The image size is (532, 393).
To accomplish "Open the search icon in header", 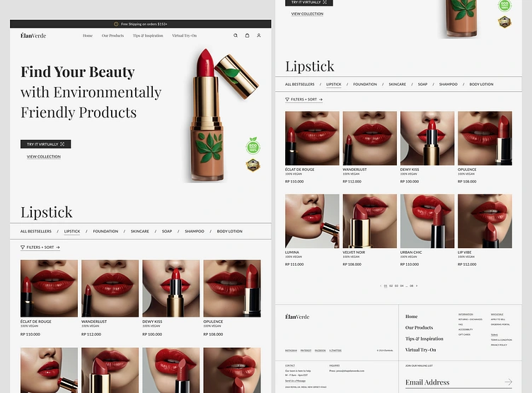I will (x=236, y=35).
